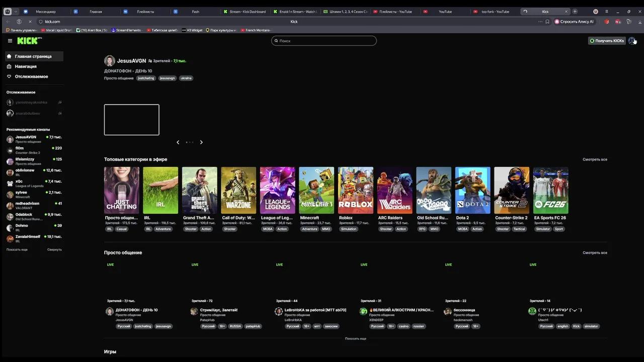Open JesusAVGN avatar in featured stream
Screen dimensions: 644x362
[x=110, y=61]
